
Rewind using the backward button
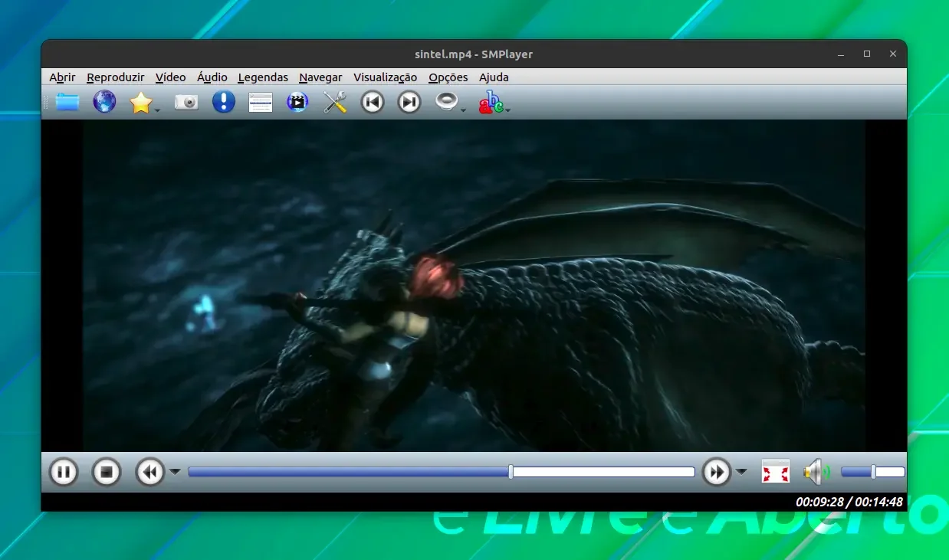click(x=150, y=472)
